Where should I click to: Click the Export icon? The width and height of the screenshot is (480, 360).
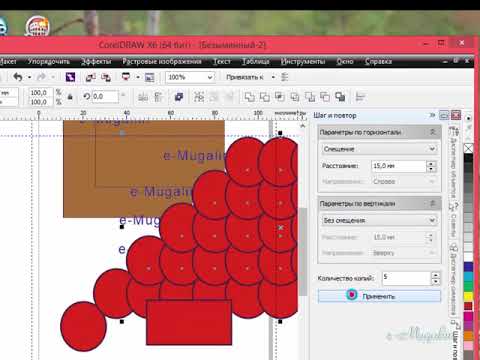(x=106, y=77)
